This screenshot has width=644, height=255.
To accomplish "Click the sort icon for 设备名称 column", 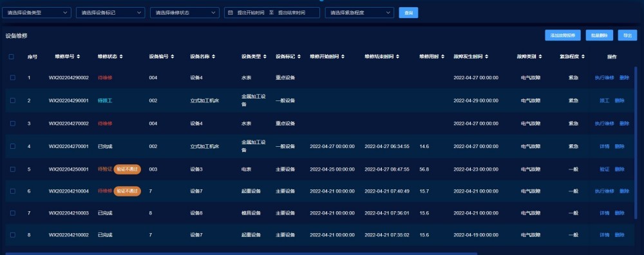I will (x=214, y=57).
